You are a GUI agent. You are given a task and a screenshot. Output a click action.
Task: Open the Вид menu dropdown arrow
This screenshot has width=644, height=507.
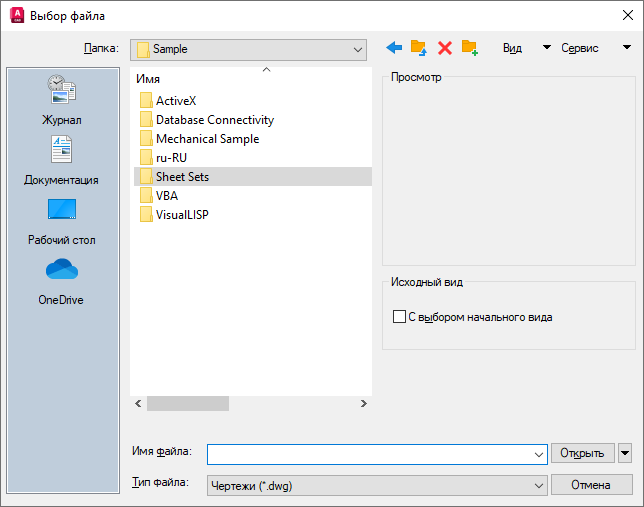coord(547,47)
